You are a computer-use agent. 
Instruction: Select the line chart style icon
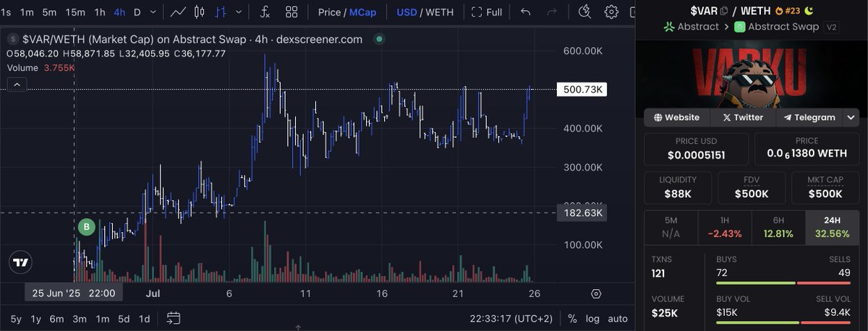(x=178, y=12)
